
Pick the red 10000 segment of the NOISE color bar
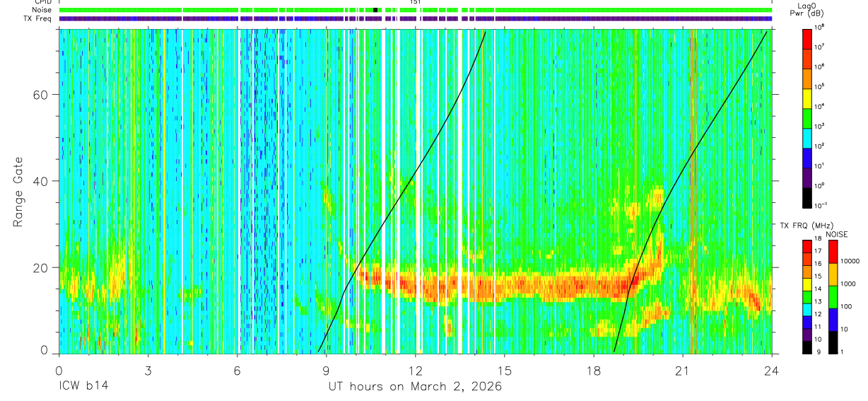(x=833, y=251)
